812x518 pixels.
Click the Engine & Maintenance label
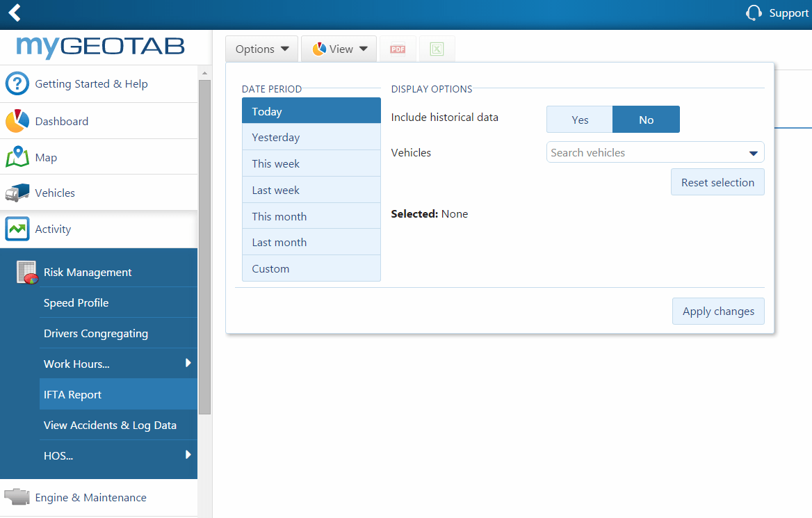click(x=90, y=497)
